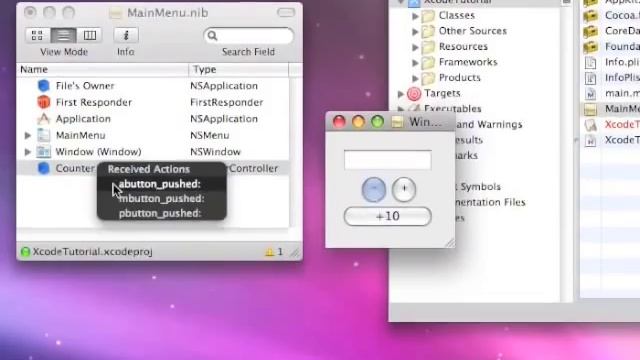The height and width of the screenshot is (360, 640).
Task: Select the Other Sources folder icon
Action: point(428,31)
